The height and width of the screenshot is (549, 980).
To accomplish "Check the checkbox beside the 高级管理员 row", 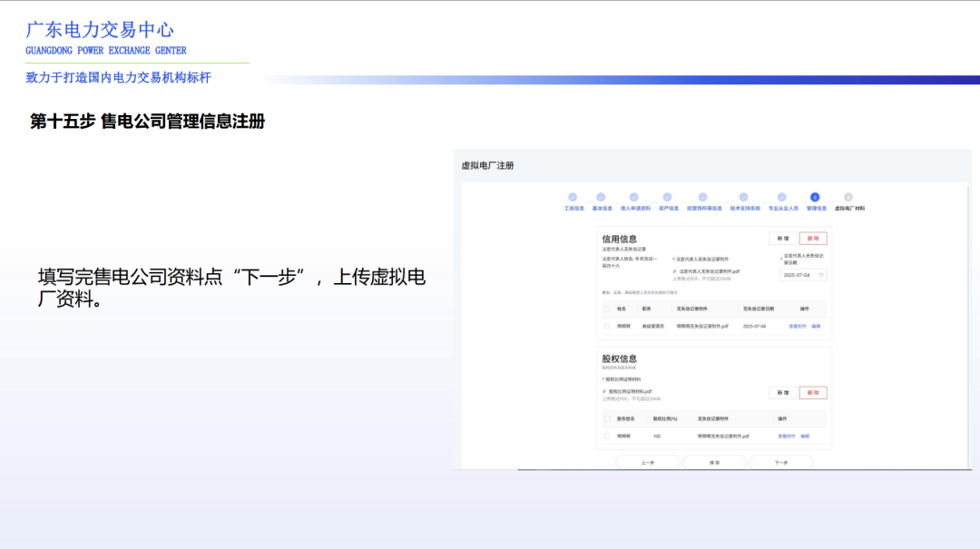I will pos(607,324).
